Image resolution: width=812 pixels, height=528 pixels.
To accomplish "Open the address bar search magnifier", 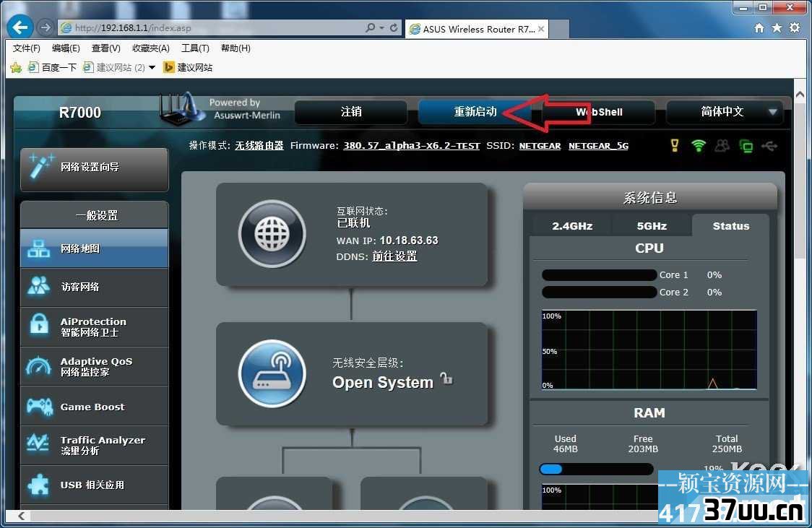I will pyautogui.click(x=370, y=28).
